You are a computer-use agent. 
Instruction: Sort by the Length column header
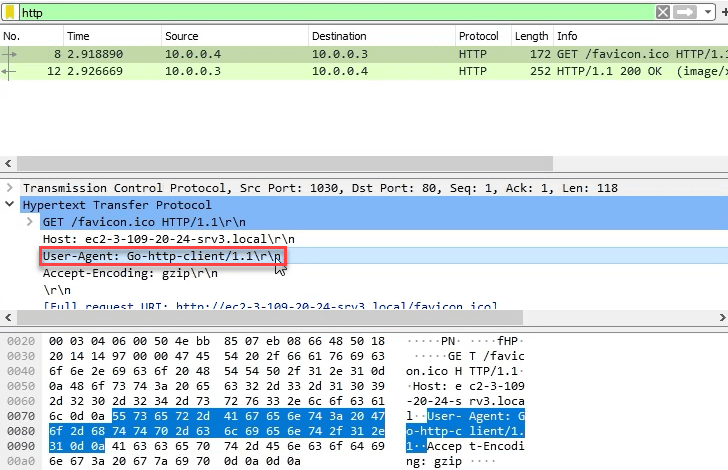click(x=531, y=36)
